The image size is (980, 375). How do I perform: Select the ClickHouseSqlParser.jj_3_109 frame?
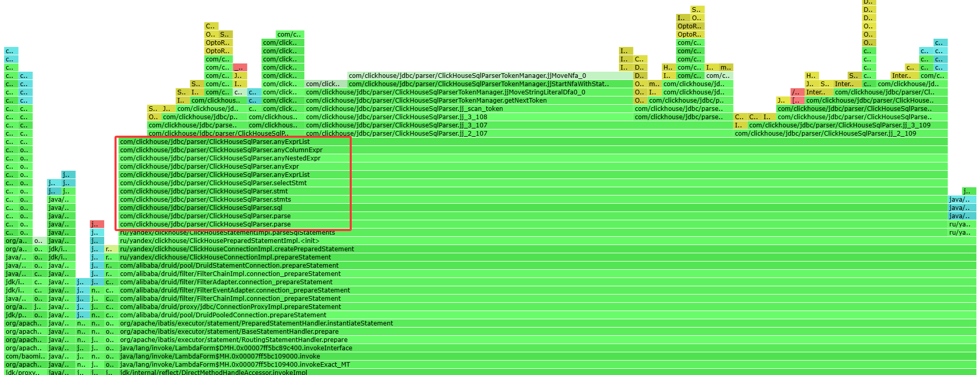tap(840, 125)
